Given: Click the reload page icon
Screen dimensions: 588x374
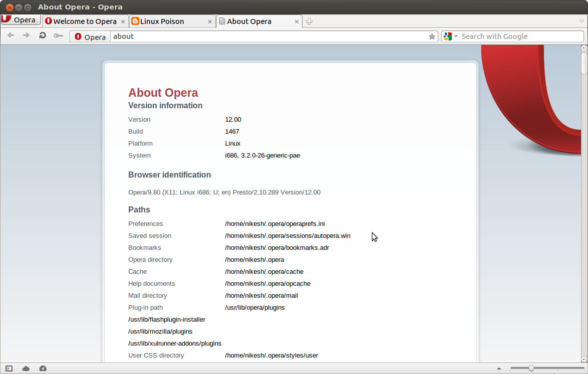Looking at the screenshot, I should [x=42, y=36].
